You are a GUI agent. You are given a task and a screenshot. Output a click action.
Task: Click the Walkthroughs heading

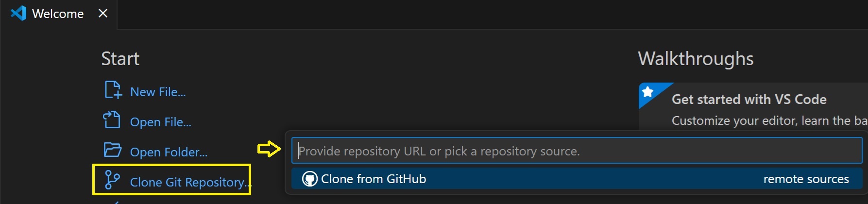[x=696, y=59]
